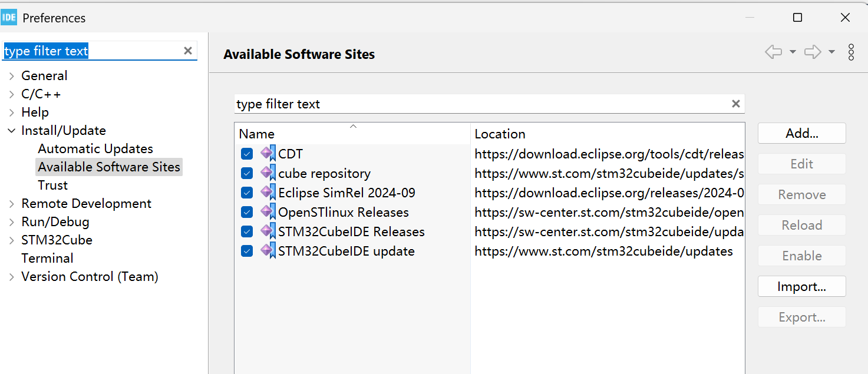Uncheck the CDT software site
868x374 pixels.
(246, 153)
